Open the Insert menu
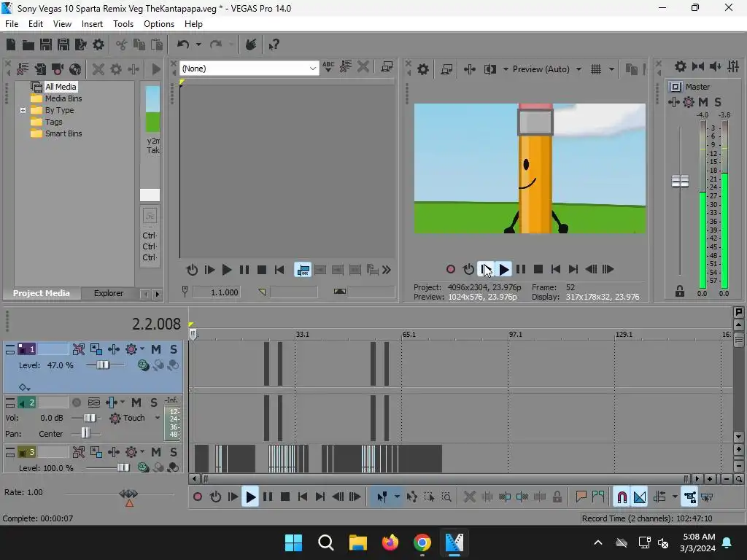The image size is (747, 560). pos(92,24)
